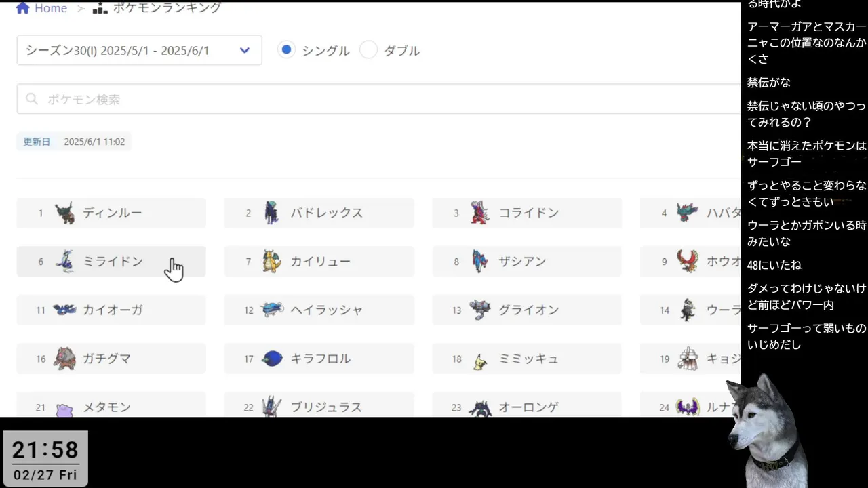Open ミミッキュ ranking entry
The width and height of the screenshot is (868, 488).
click(x=526, y=359)
